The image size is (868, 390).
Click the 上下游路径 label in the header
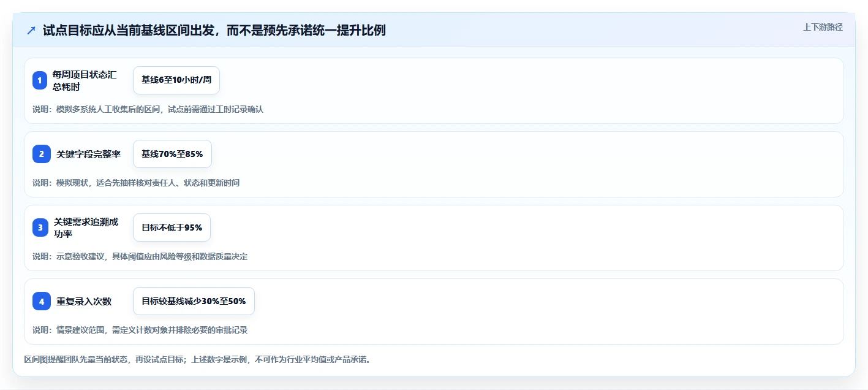(823, 27)
